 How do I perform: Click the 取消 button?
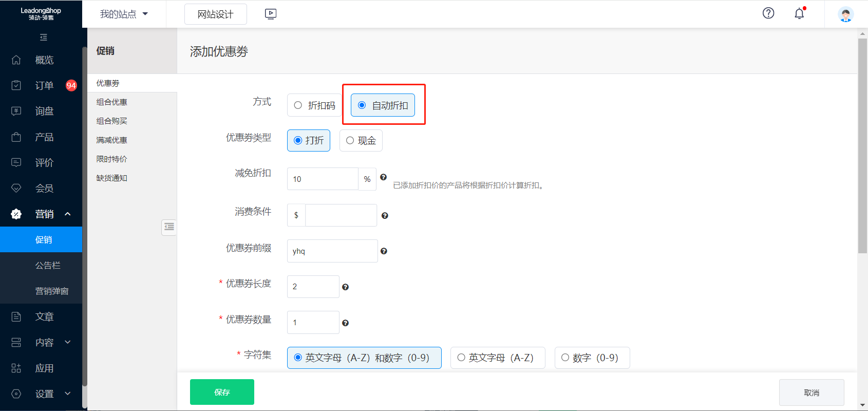[x=811, y=393]
